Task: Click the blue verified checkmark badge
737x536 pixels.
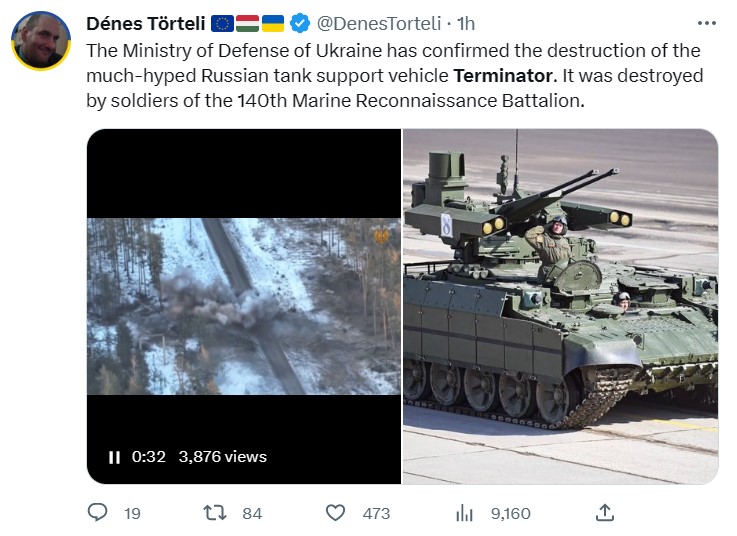Action: [299, 24]
